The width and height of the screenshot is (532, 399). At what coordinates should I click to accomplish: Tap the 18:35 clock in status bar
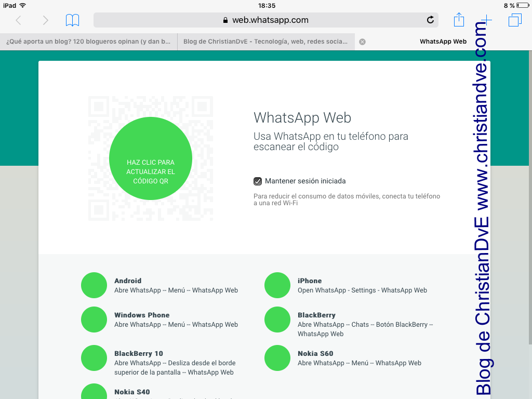[x=267, y=5]
